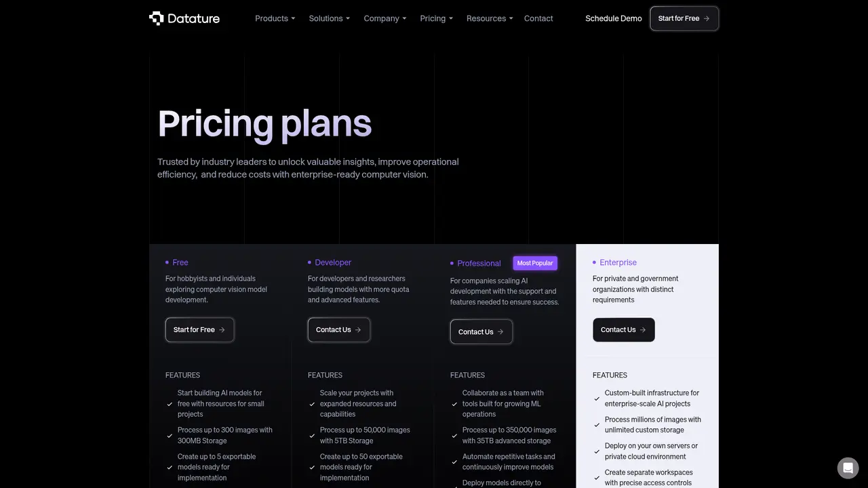
Task: Click the Most Popular badge
Action: [535, 263]
